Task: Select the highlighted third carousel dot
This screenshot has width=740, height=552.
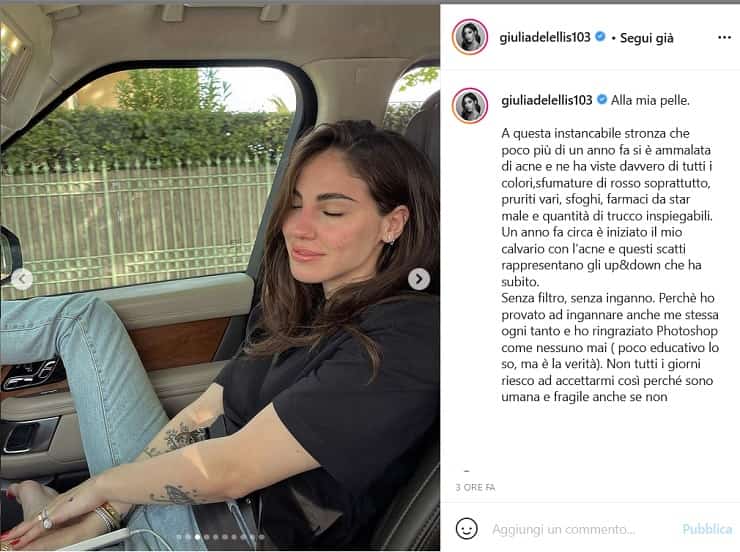Action: (x=197, y=537)
